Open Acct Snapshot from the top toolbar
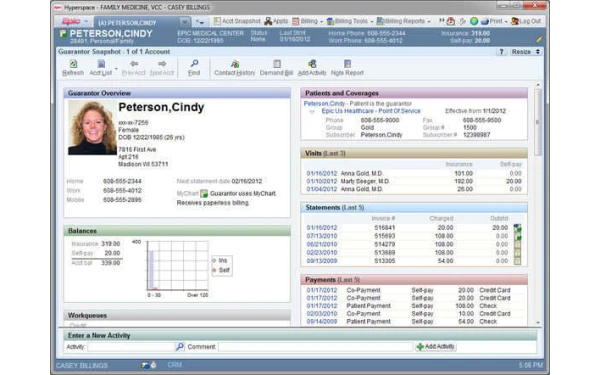Viewport: 600px width, 375px height. point(237,21)
